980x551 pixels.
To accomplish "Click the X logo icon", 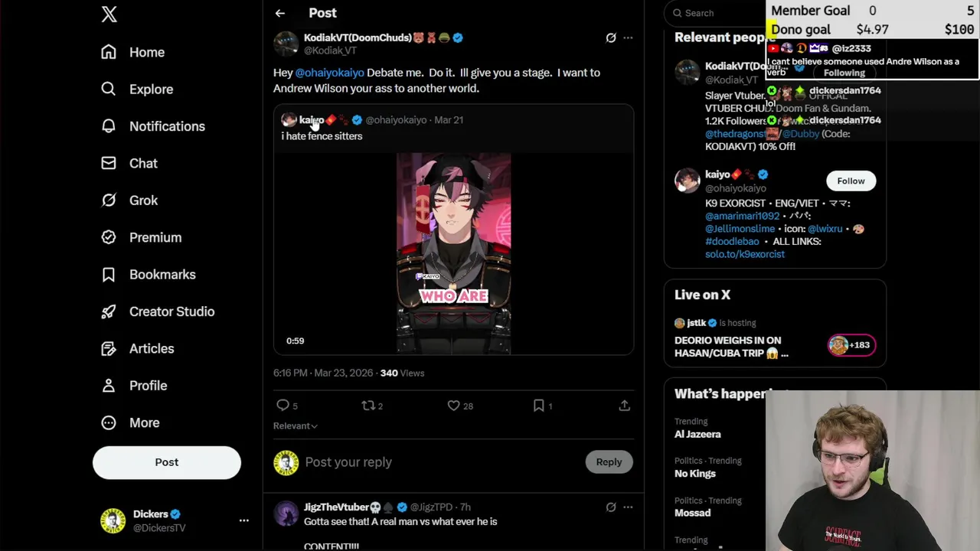I will (109, 15).
